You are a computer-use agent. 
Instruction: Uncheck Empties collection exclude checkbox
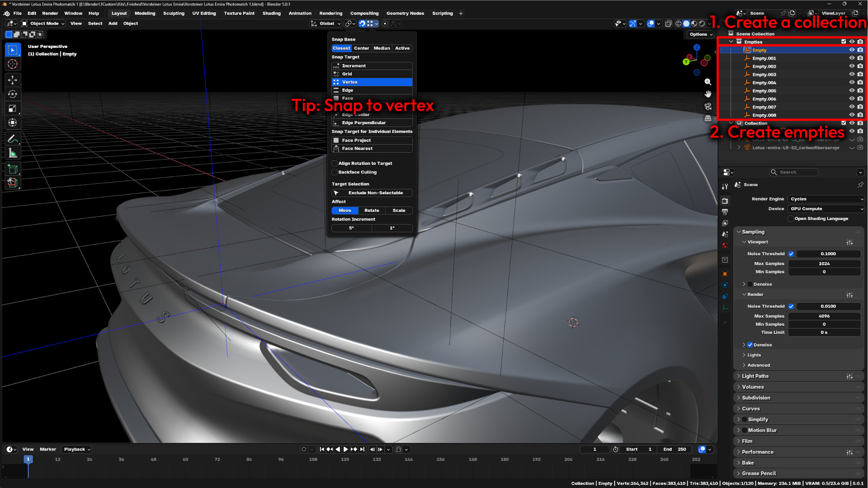tap(844, 42)
